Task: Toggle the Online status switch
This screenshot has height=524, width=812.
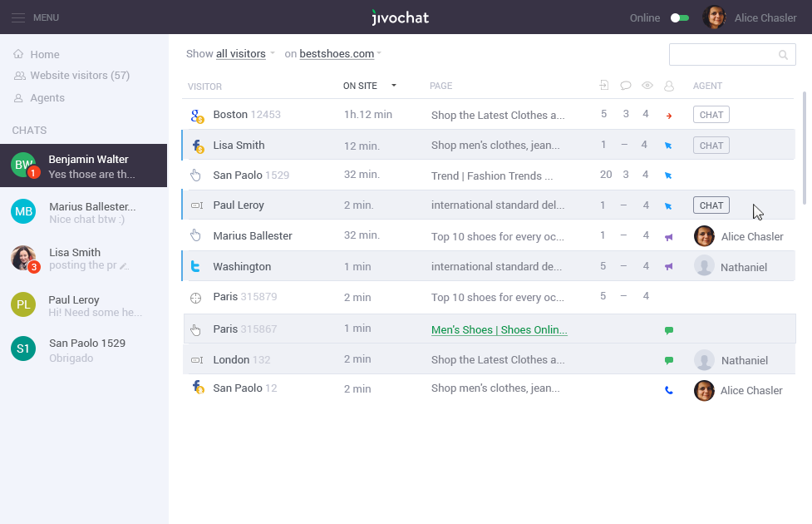Action: (x=680, y=17)
